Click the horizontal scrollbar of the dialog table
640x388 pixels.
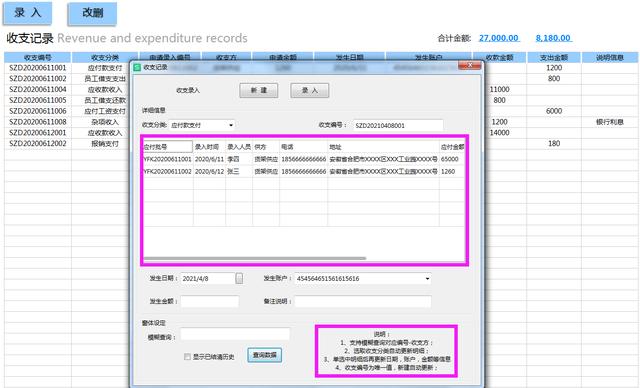(254, 258)
